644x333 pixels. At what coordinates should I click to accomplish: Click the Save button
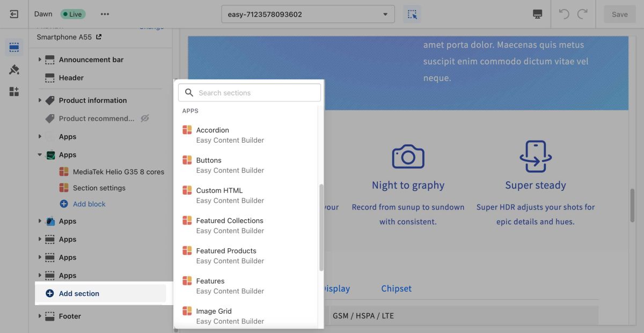619,14
